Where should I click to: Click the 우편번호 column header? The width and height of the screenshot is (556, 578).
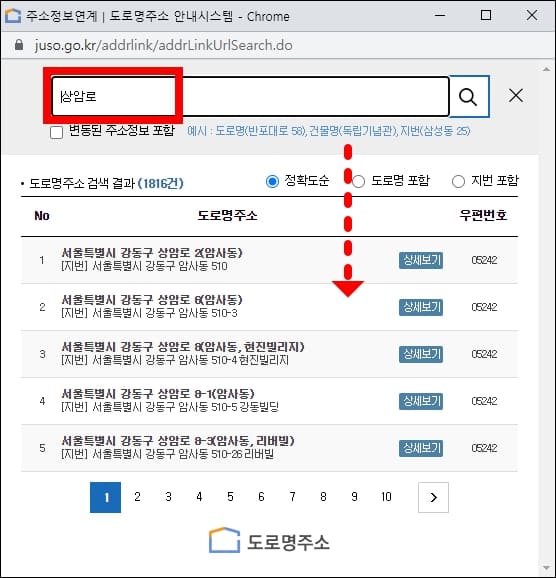pyautogui.click(x=483, y=215)
